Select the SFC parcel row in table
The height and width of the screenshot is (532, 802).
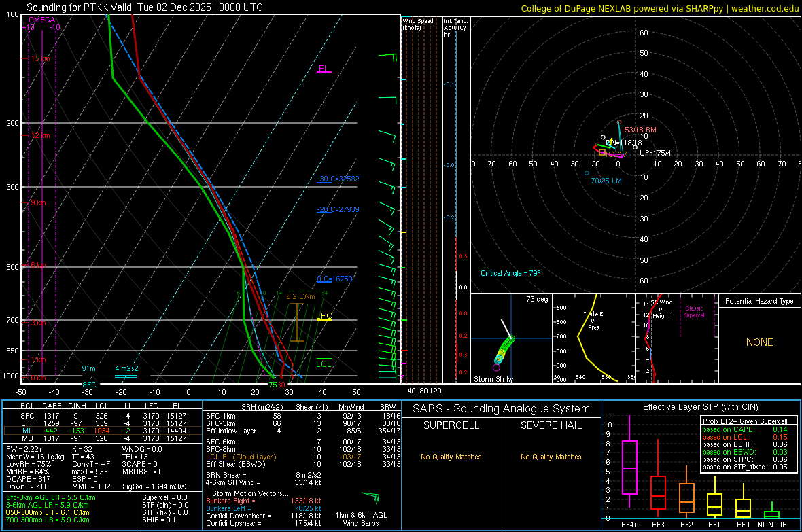point(103,416)
